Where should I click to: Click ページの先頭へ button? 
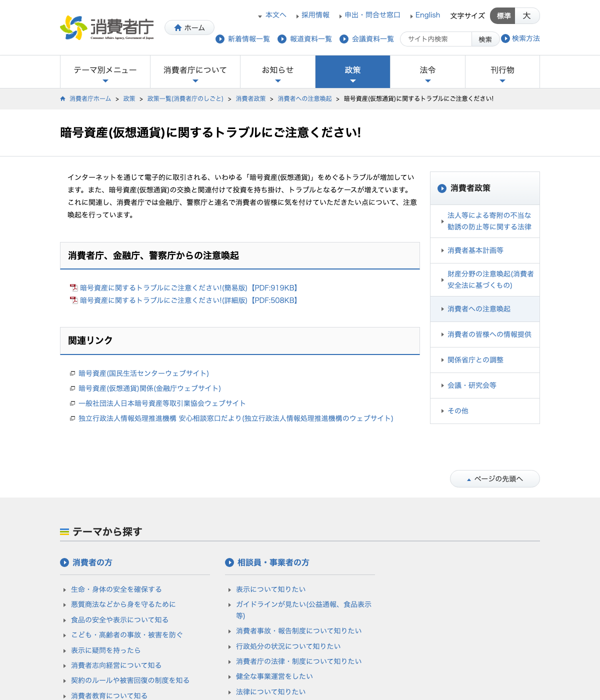coord(495,478)
